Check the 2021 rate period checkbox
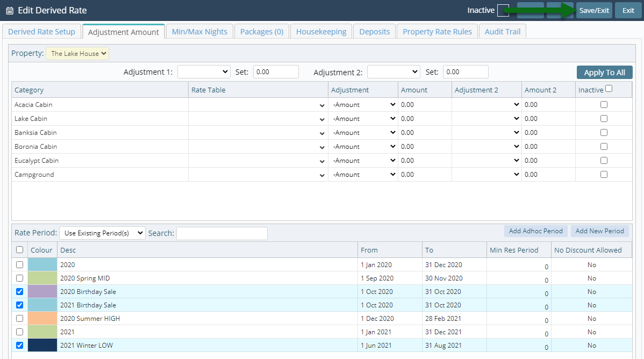This screenshot has width=644, height=359. click(19, 332)
